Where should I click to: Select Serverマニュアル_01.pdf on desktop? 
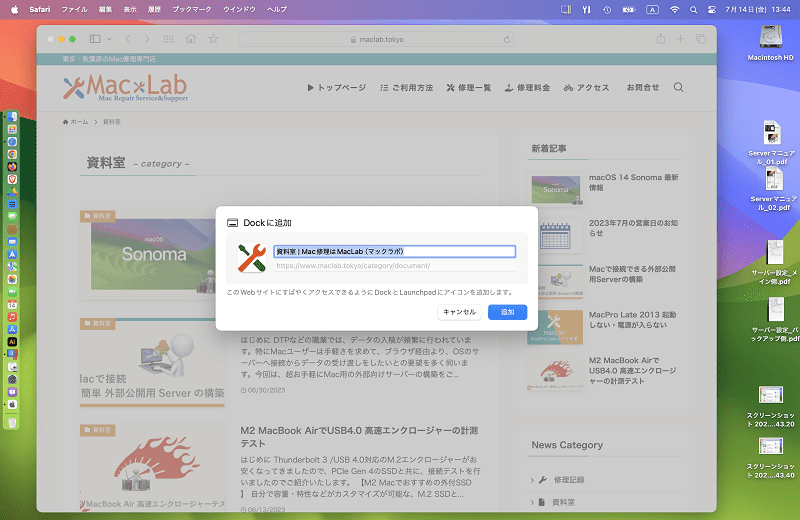(x=771, y=143)
